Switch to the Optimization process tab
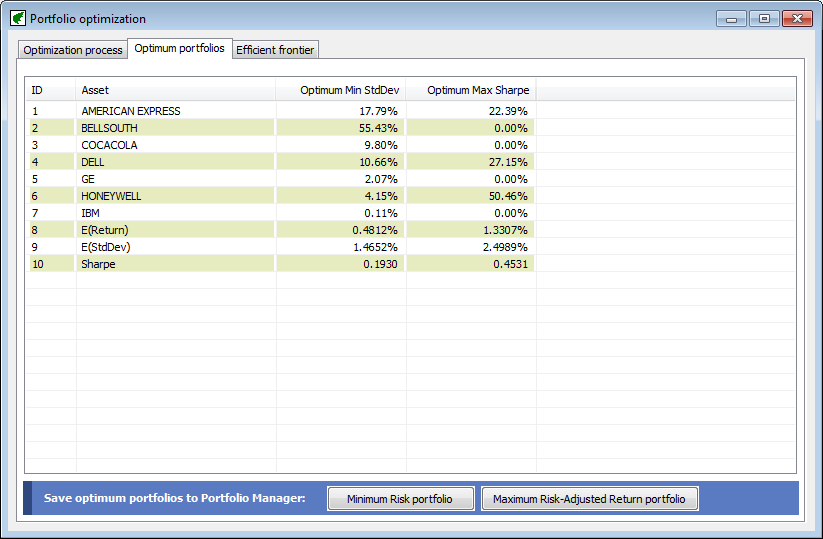 click(x=73, y=50)
